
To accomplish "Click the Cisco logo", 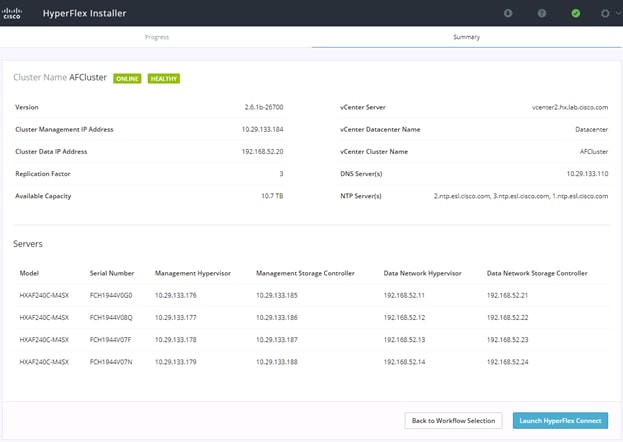I will click(12, 13).
